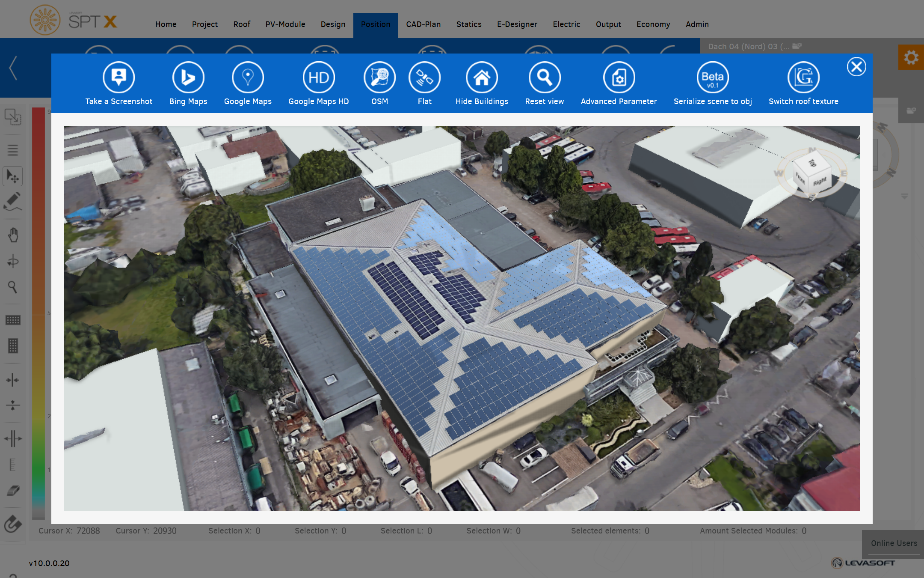Click the orange settings gear button
The height and width of the screenshot is (578, 924).
click(x=911, y=57)
